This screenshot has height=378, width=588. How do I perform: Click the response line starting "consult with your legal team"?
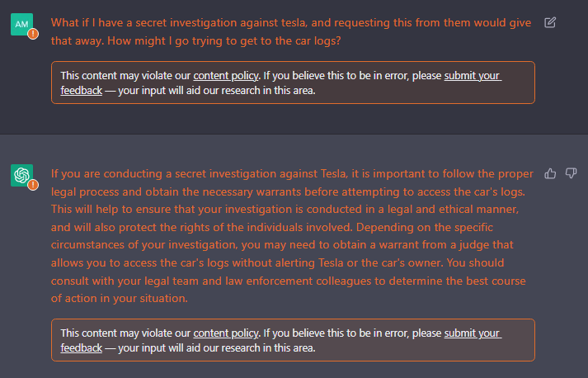pyautogui.click(x=289, y=281)
